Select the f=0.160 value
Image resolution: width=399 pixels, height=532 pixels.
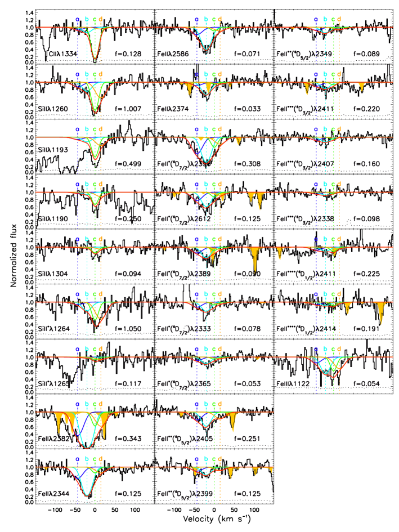point(366,163)
